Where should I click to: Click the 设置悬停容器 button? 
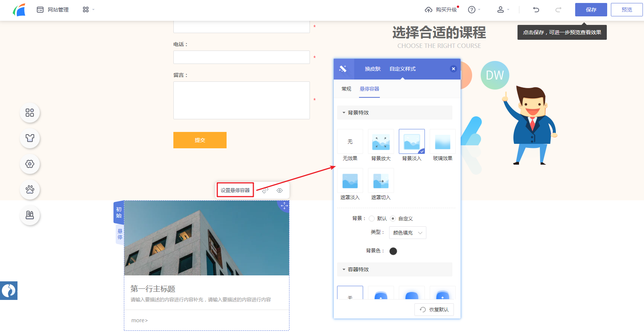(235, 190)
